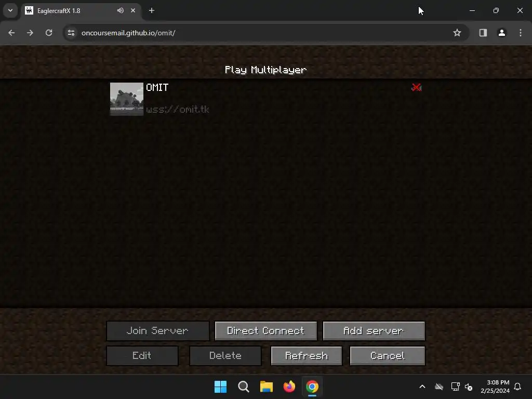Close the browser window
The image size is (532, 399).
pyautogui.click(x=520, y=10)
